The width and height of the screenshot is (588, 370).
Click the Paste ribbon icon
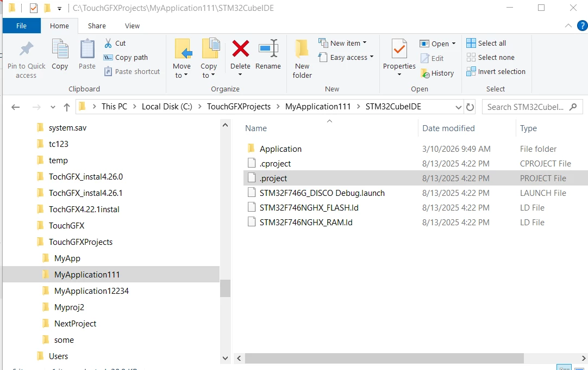coord(87,49)
